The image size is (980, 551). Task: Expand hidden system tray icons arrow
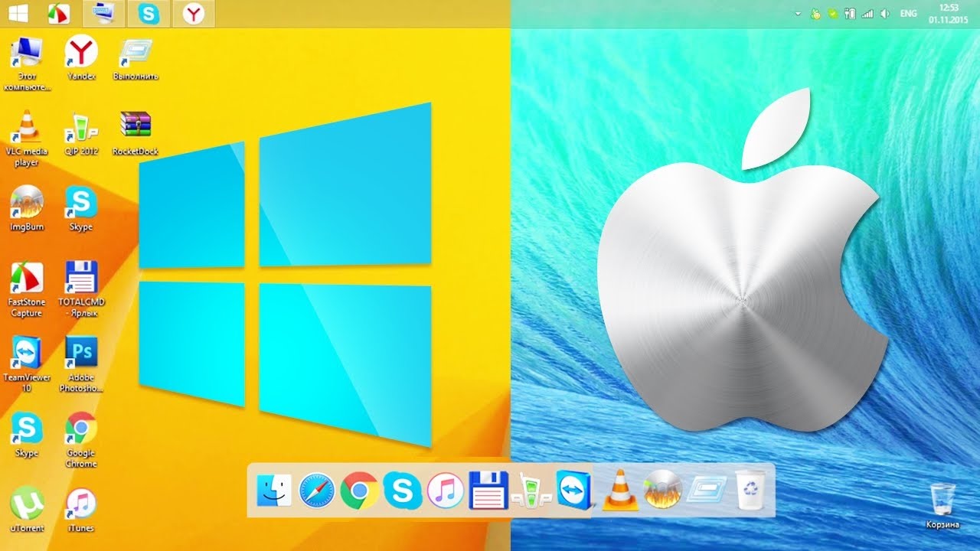point(798,14)
